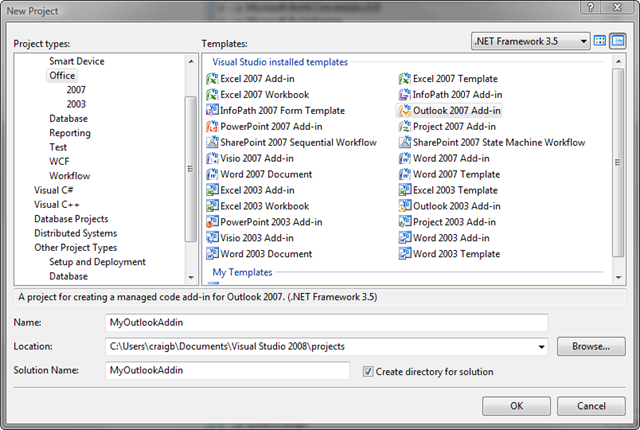Click the Project types scrollbar thumb
The width and height of the screenshot is (640, 430).
pyautogui.click(x=191, y=168)
